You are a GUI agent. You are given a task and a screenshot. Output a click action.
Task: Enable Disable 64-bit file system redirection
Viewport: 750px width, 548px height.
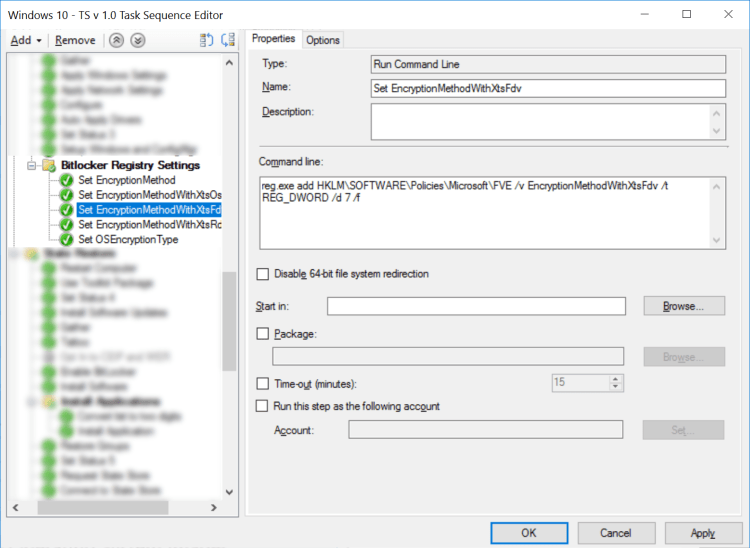pyautogui.click(x=263, y=274)
